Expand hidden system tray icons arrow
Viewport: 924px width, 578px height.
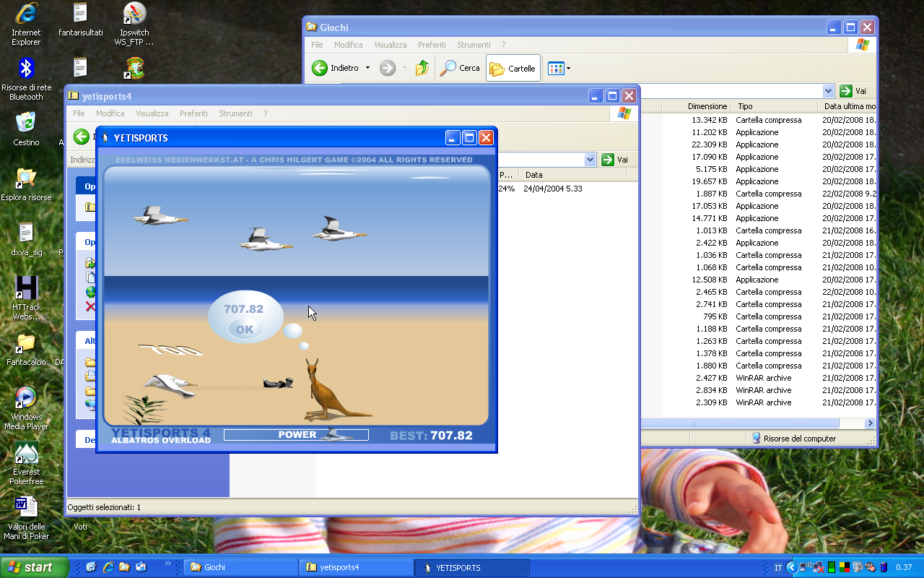(792, 567)
